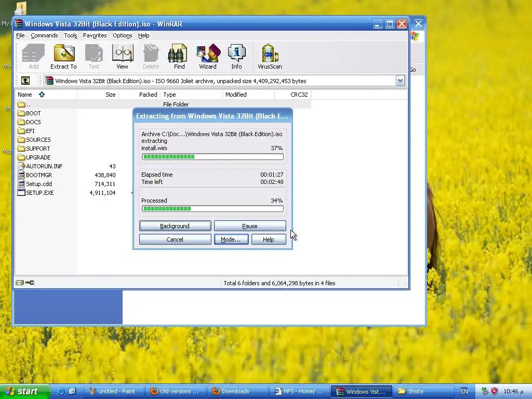Sort by the Size column header
This screenshot has height=399, width=532.
(98, 95)
